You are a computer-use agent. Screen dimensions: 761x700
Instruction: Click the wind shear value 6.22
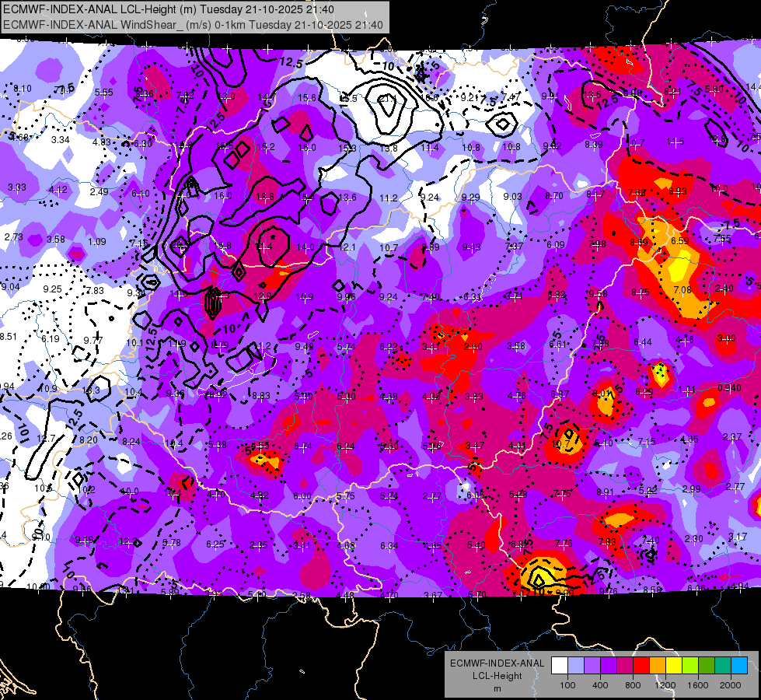tap(388, 346)
